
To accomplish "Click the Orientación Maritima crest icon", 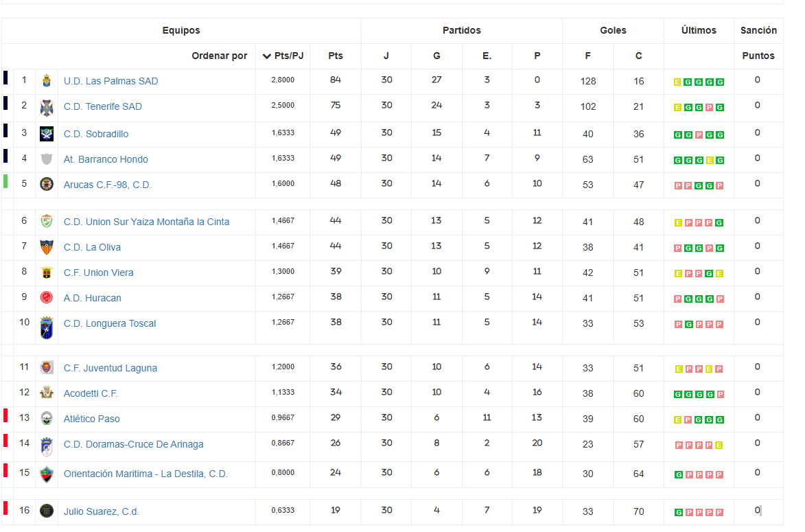I will (47, 474).
